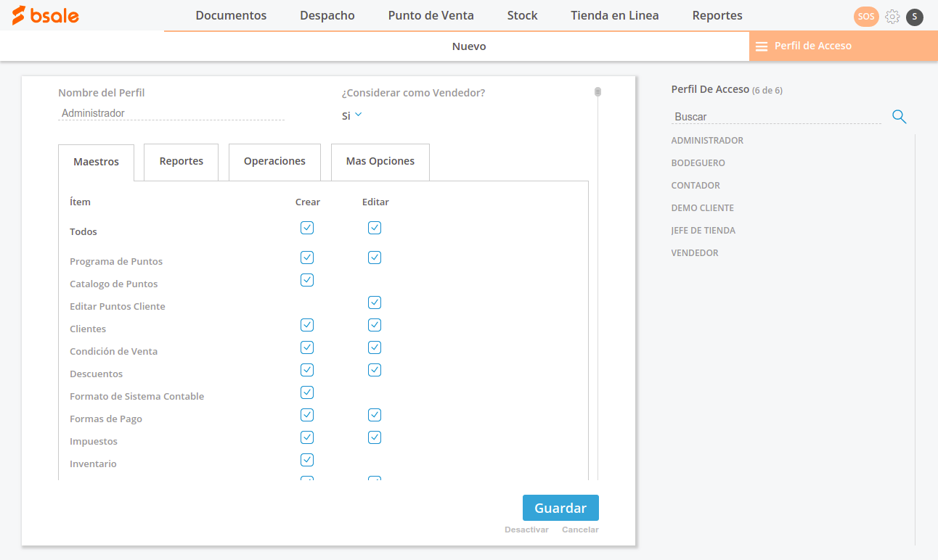Uncheck Crear for Todos
Viewport: 938px width, 560px height.
(x=307, y=228)
